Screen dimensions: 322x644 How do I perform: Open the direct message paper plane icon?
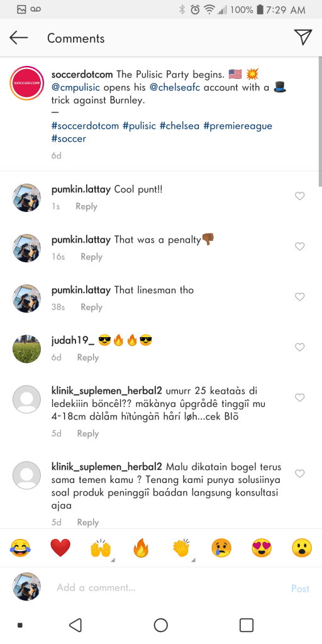tap(303, 37)
